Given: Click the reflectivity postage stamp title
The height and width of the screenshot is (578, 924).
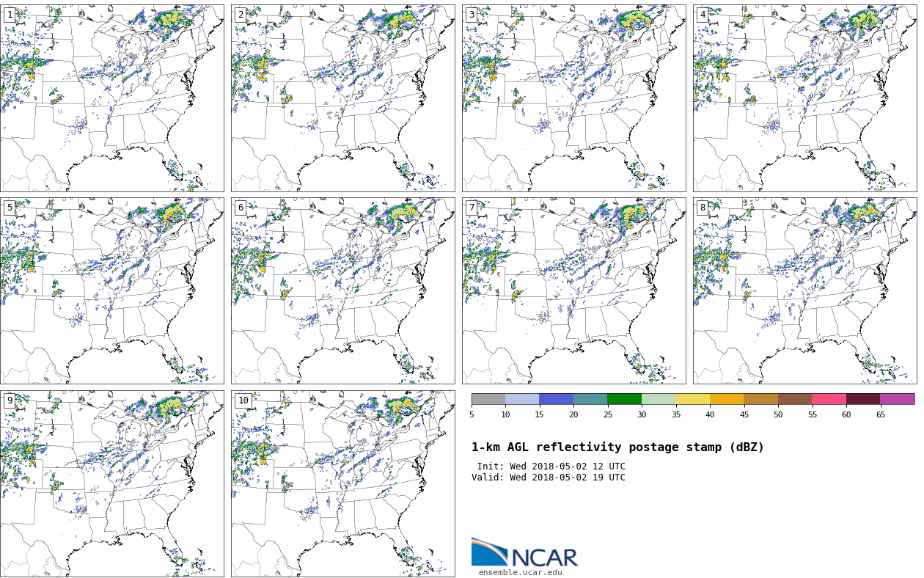Looking at the screenshot, I should [617, 447].
